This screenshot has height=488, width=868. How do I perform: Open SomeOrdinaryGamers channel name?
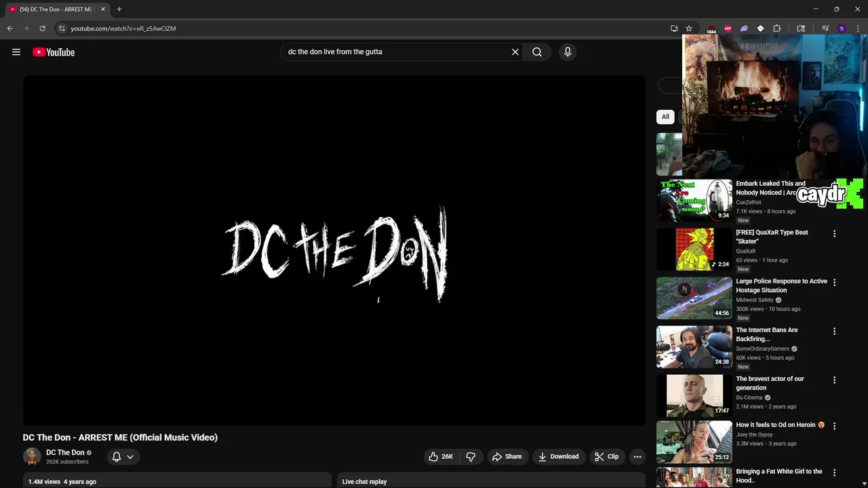pyautogui.click(x=762, y=349)
